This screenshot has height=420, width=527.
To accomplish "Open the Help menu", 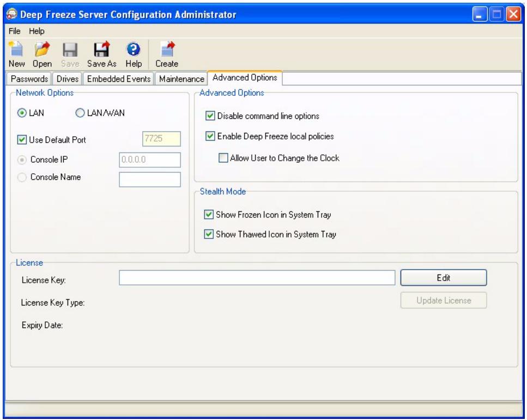I will coord(37,31).
